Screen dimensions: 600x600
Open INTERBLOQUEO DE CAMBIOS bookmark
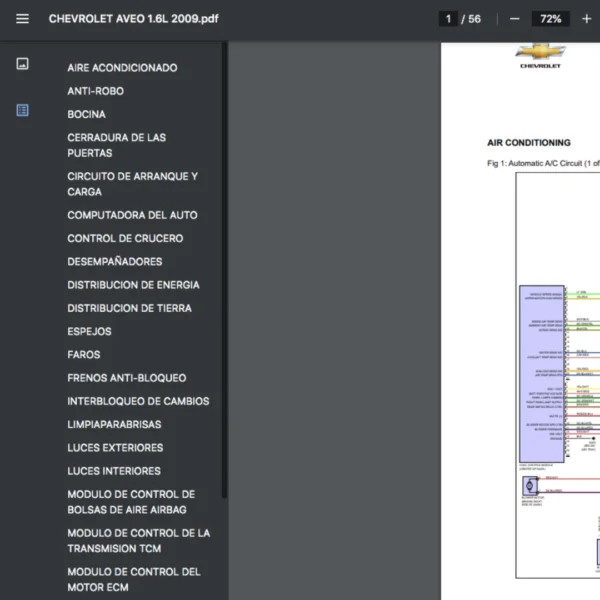click(138, 401)
